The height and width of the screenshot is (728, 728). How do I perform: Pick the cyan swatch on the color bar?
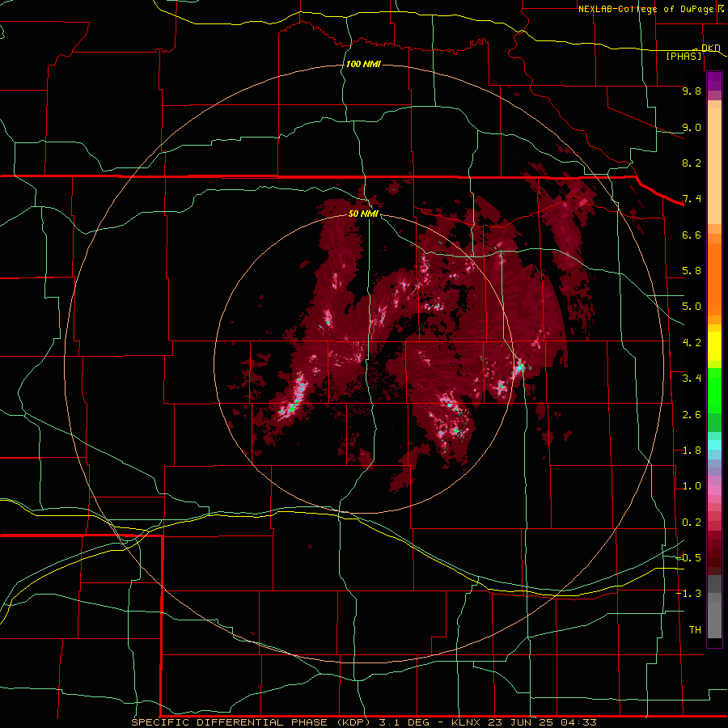(x=714, y=445)
